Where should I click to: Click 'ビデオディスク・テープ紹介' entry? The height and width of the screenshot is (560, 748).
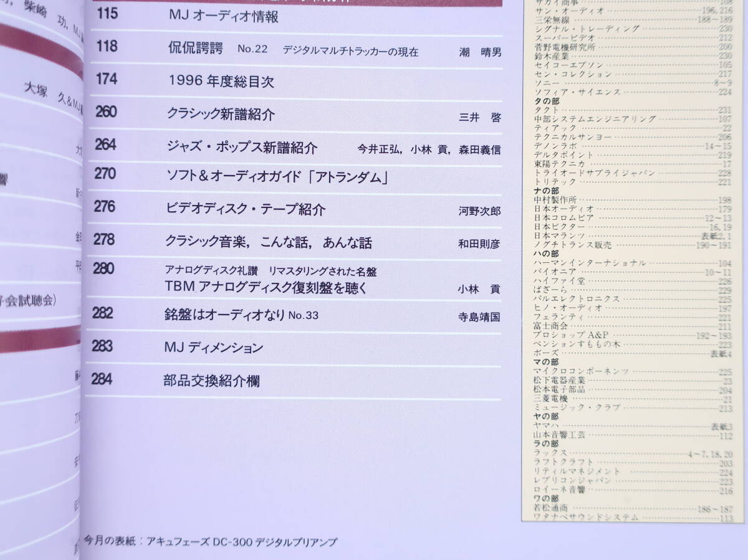[246, 209]
